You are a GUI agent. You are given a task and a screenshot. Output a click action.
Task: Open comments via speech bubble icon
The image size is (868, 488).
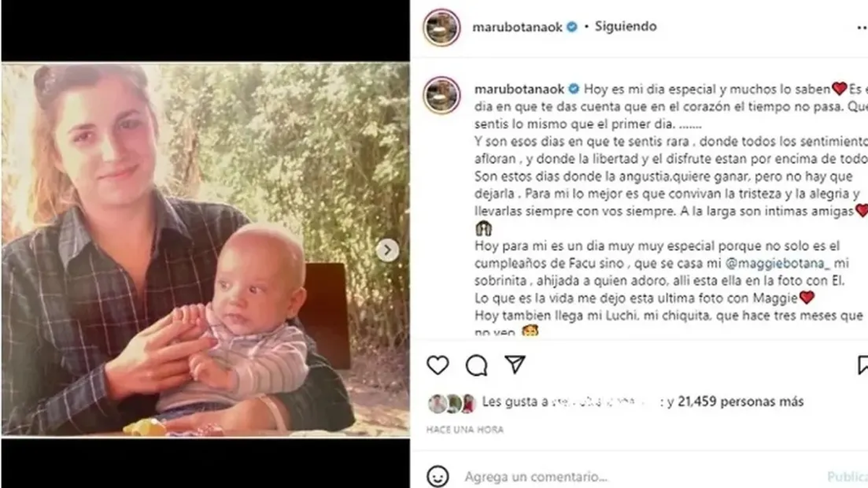tap(477, 365)
